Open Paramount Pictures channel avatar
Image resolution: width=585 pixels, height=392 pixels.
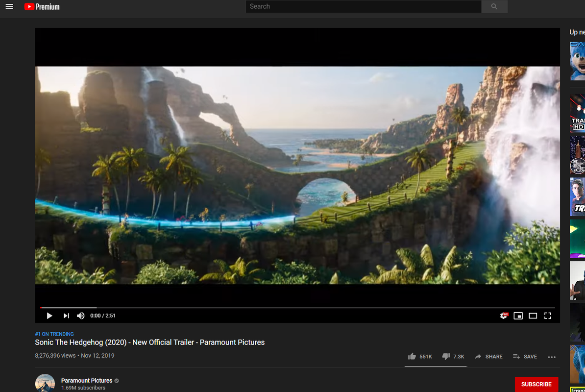(45, 383)
